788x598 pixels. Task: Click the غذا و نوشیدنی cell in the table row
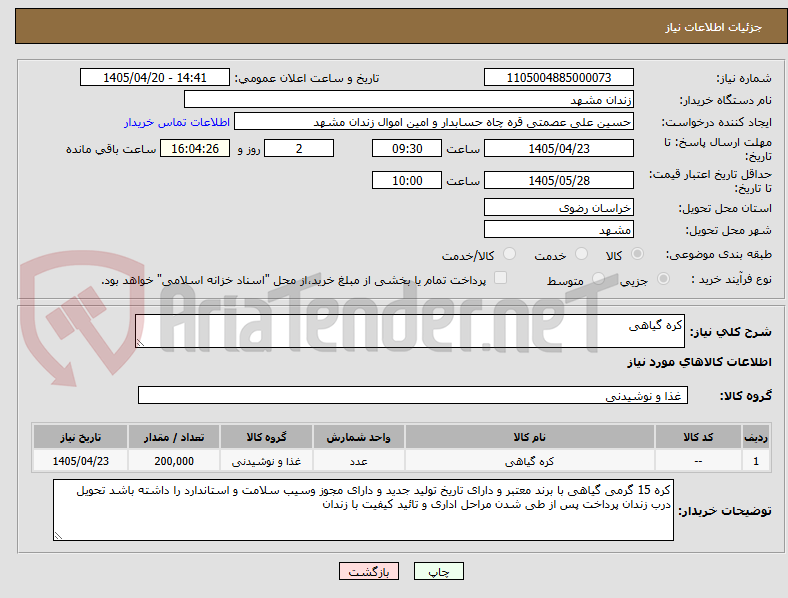pos(266,461)
